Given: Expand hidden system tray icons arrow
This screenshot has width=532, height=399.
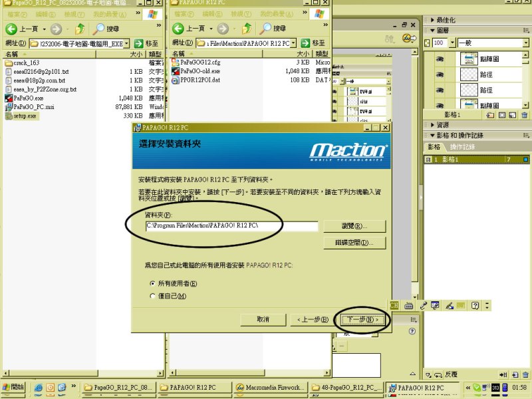Looking at the screenshot, I should pyautogui.click(x=468, y=388).
